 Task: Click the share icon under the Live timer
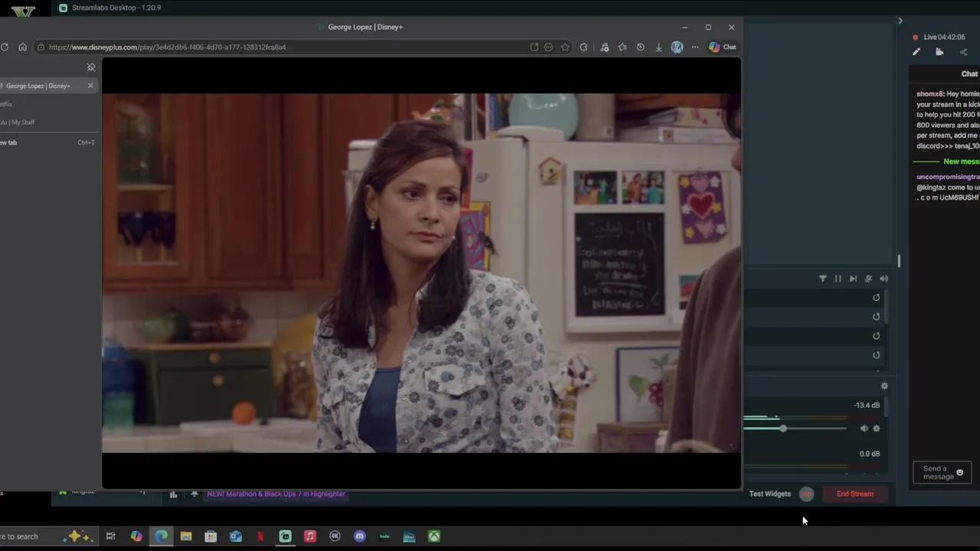(x=963, y=52)
